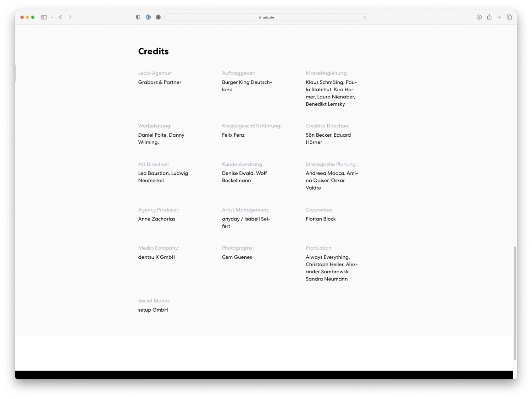
Task: Show the downloads list
Action: pos(479,17)
